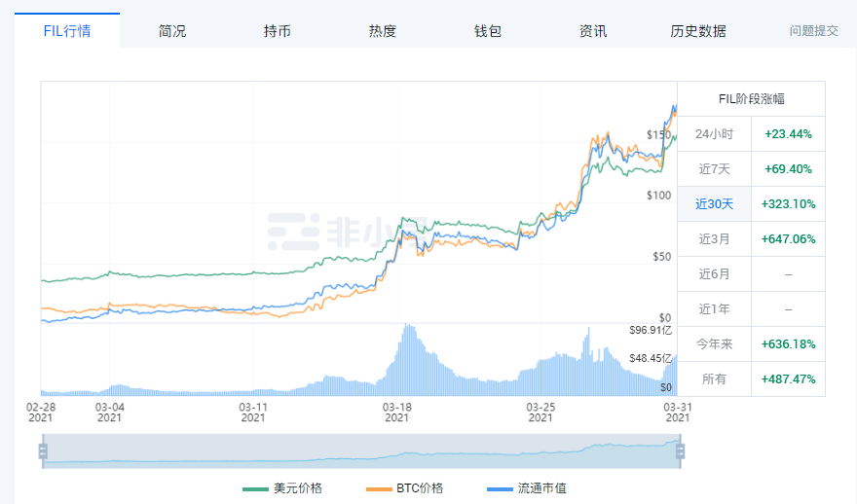This screenshot has width=857, height=504.
Task: Click the $48.45亿 volume axis label
Action: pyautogui.click(x=651, y=358)
